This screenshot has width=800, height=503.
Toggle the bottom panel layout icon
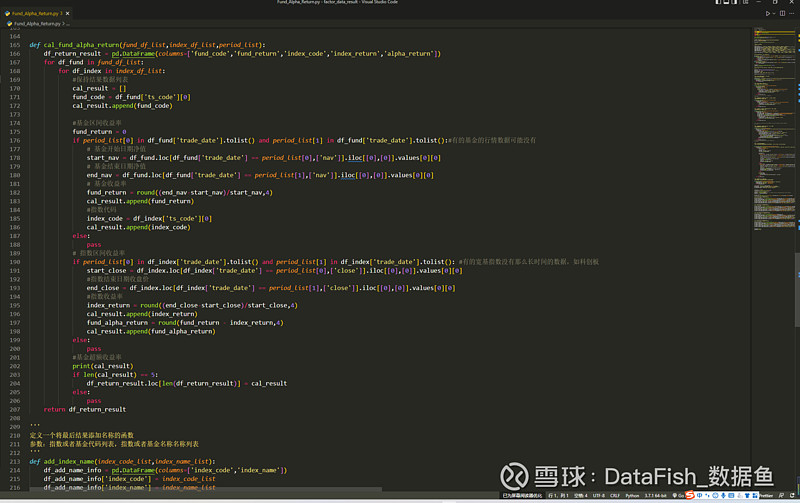tap(727, 2)
